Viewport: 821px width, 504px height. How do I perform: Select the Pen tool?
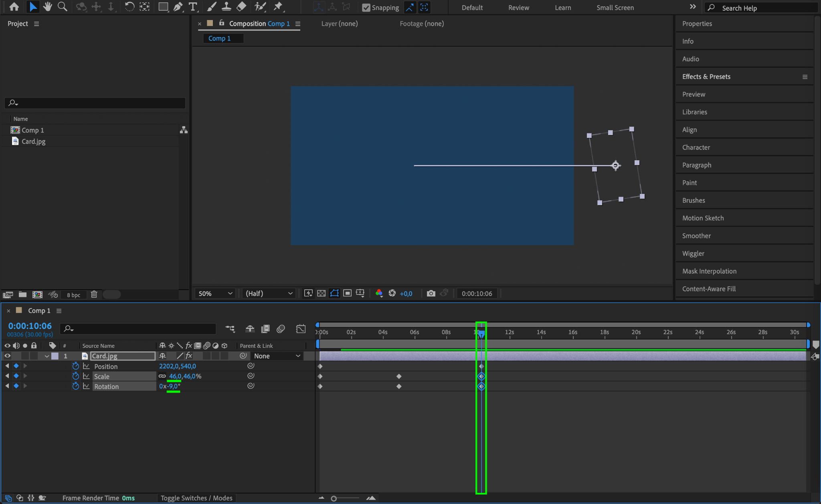pyautogui.click(x=178, y=7)
